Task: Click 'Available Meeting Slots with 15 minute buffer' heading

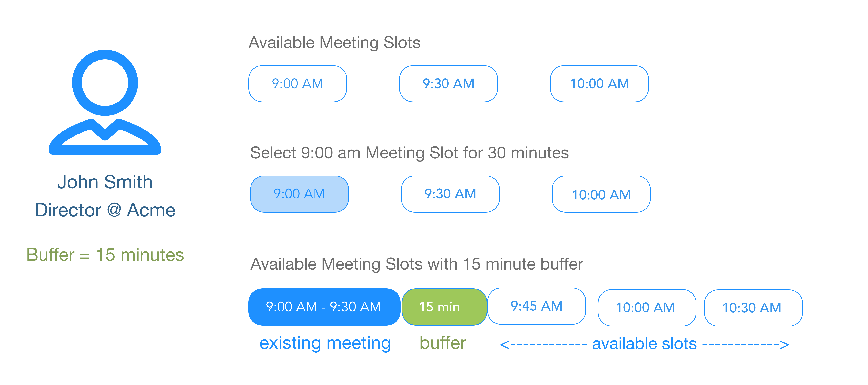Action: [417, 264]
